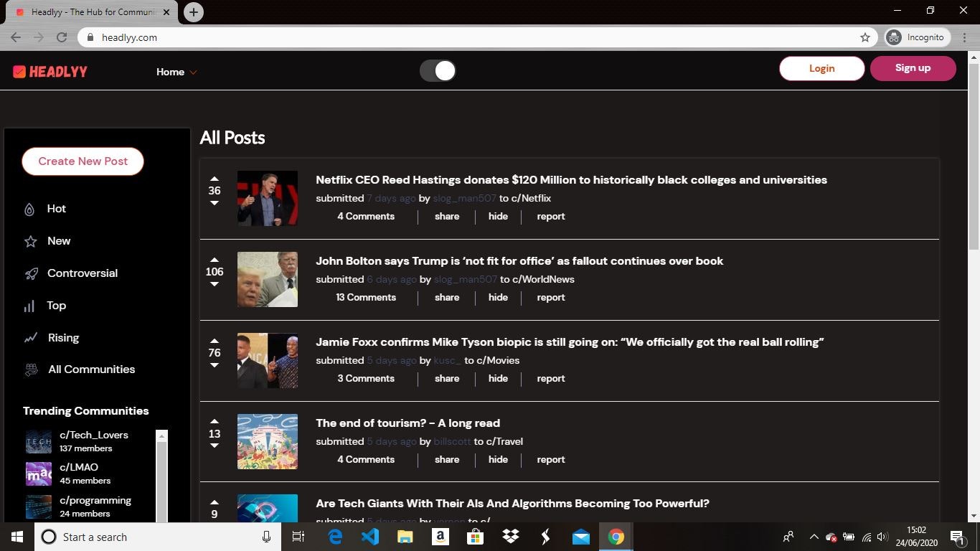Image resolution: width=980 pixels, height=551 pixels.
Task: Visit user slog_man507 on the Netflix post
Action: [x=464, y=198]
